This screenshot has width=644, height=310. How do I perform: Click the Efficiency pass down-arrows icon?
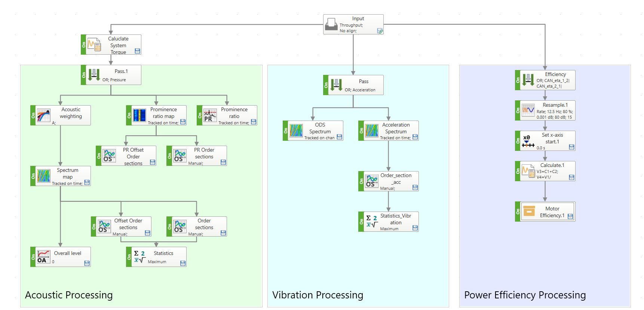tap(528, 80)
